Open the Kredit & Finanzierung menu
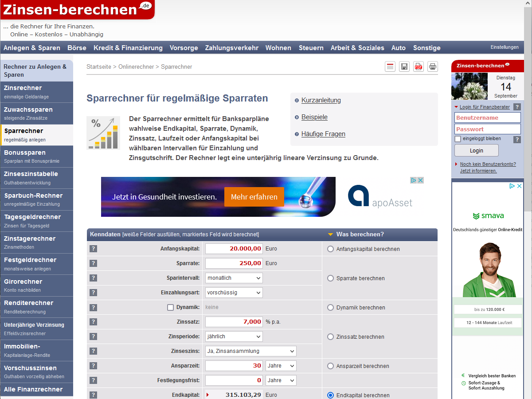This screenshot has height=399, width=532. 128,48
